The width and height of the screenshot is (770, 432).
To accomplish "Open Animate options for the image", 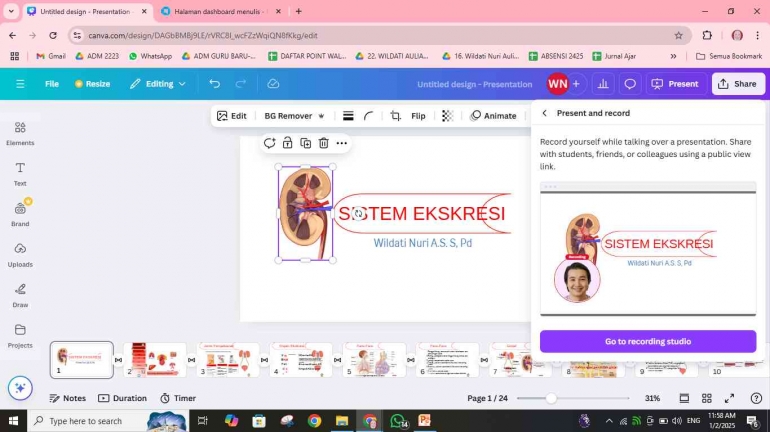I will (493, 116).
